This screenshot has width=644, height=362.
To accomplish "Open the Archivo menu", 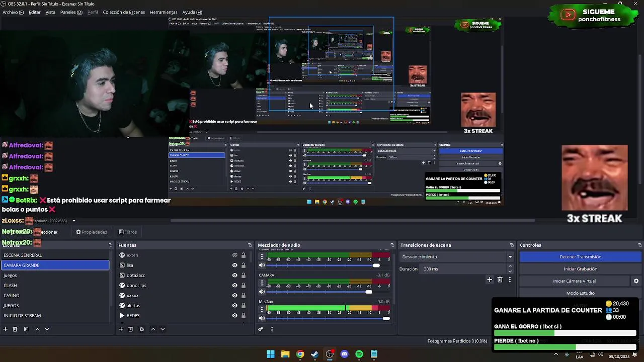I will tap(13, 12).
